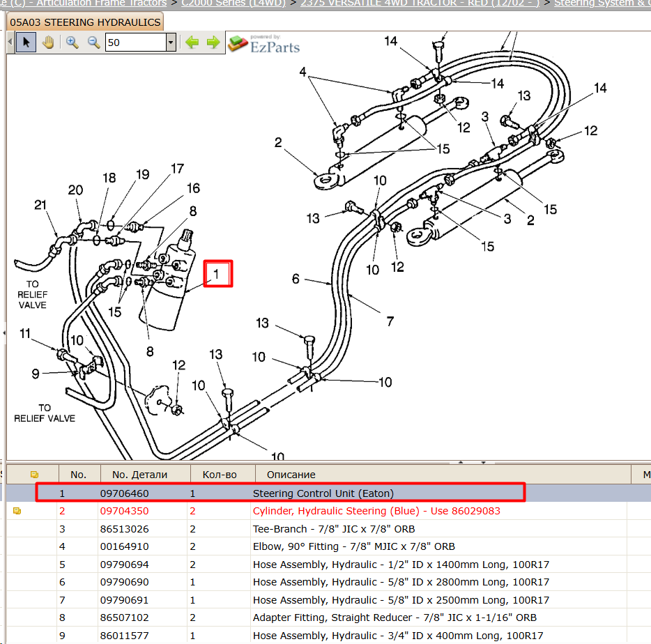The width and height of the screenshot is (651, 644).
Task: Click the zoom value field showing 50
Action: click(x=136, y=43)
